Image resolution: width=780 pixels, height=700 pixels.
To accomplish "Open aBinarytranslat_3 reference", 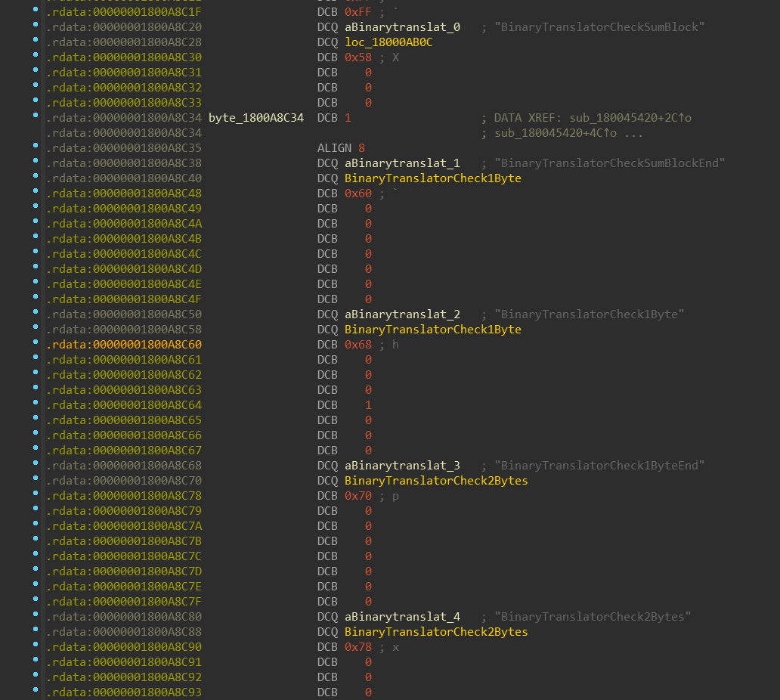I will (402, 466).
